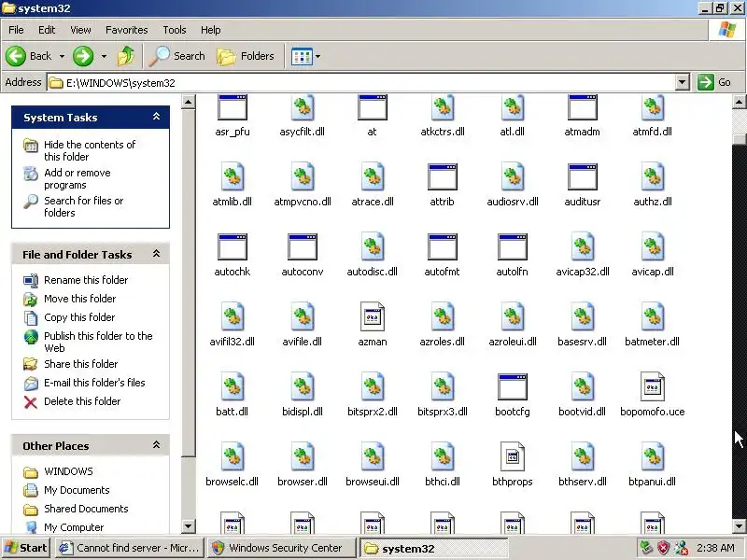This screenshot has height=560, width=747.
Task: Click Hide the contents of this folder
Action: pos(90,150)
